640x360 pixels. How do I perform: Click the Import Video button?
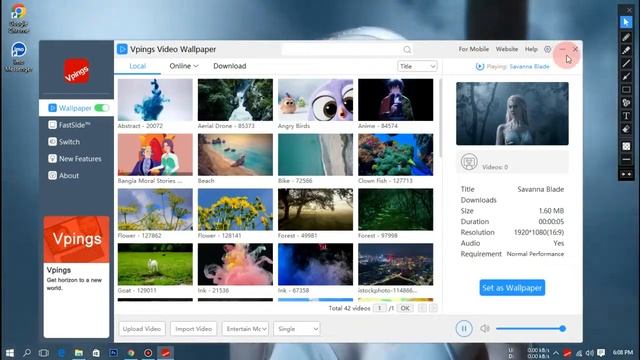pyautogui.click(x=193, y=329)
